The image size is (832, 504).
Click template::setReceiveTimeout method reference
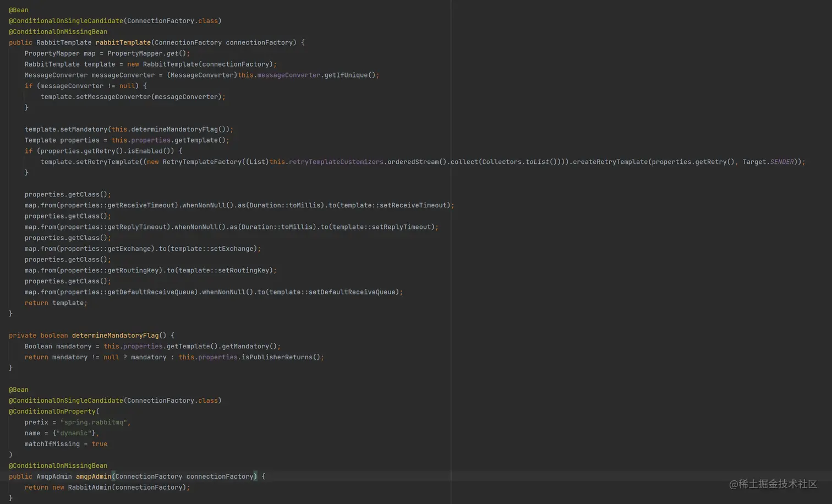(393, 205)
